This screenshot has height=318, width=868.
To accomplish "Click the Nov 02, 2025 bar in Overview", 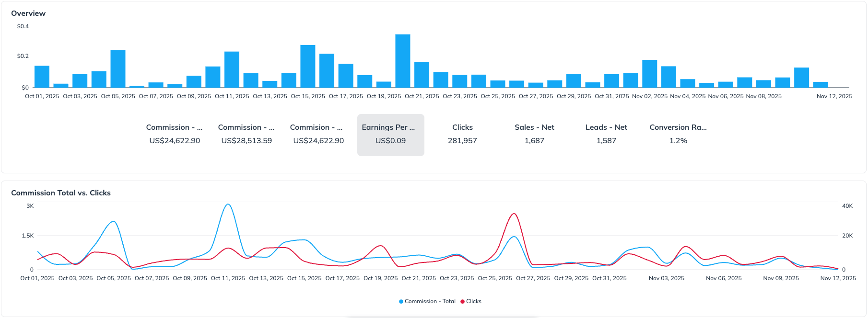I will pyautogui.click(x=649, y=74).
